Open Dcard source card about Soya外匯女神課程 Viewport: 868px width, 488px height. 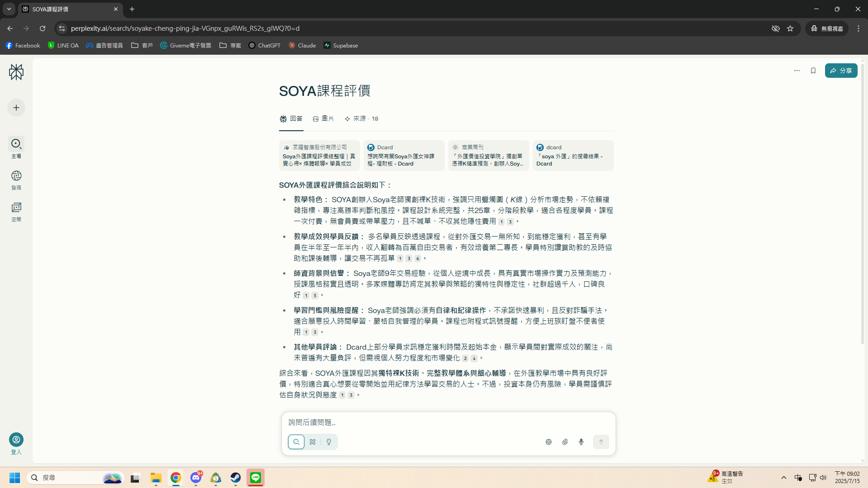[404, 156]
